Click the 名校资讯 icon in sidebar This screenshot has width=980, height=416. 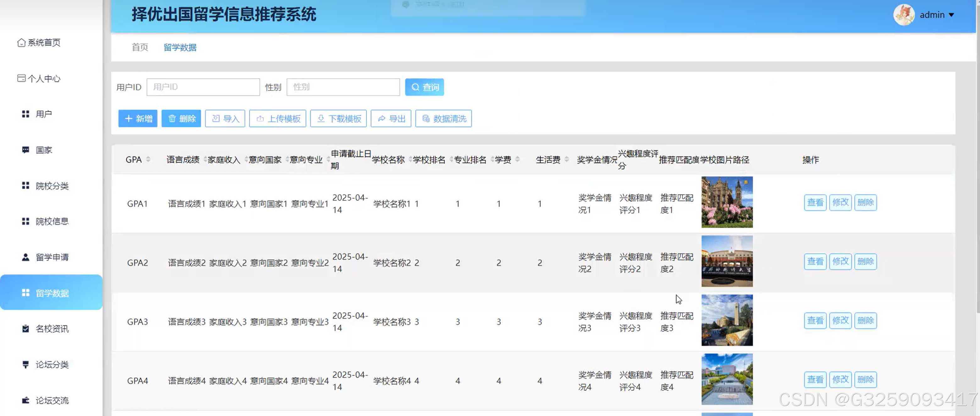pyautogui.click(x=25, y=329)
